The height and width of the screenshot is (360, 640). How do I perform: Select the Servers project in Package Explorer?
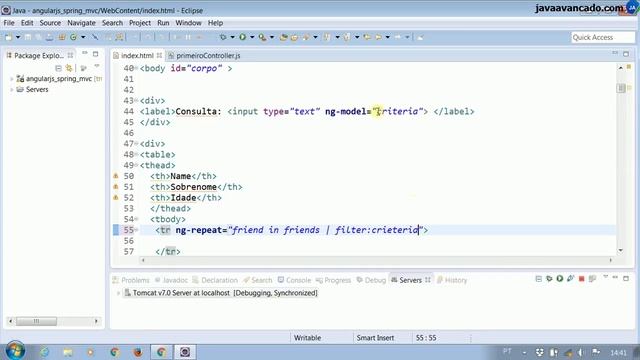pos(37,89)
